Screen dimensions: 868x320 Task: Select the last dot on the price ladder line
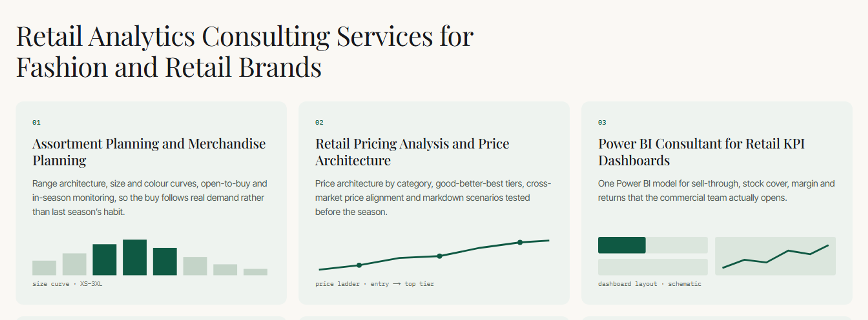(520, 242)
